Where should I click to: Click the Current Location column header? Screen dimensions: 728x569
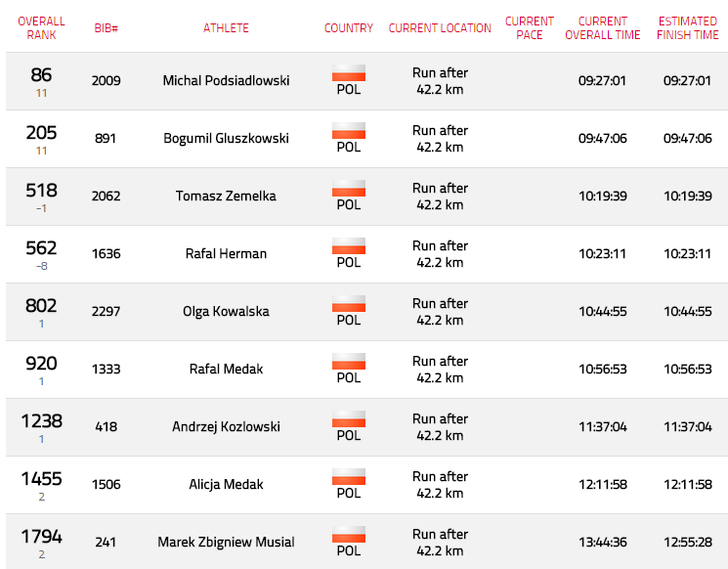coord(440,28)
